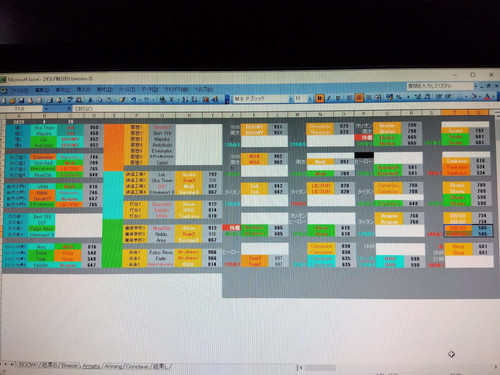Open the Font Color dropdown arrow
The height and width of the screenshot is (375, 500).
(x=494, y=97)
